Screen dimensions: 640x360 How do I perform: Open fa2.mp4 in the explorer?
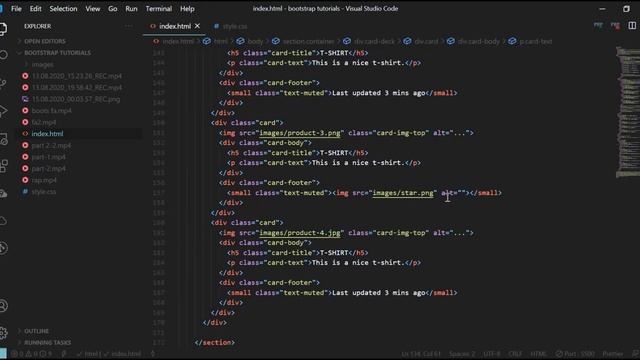click(x=44, y=122)
